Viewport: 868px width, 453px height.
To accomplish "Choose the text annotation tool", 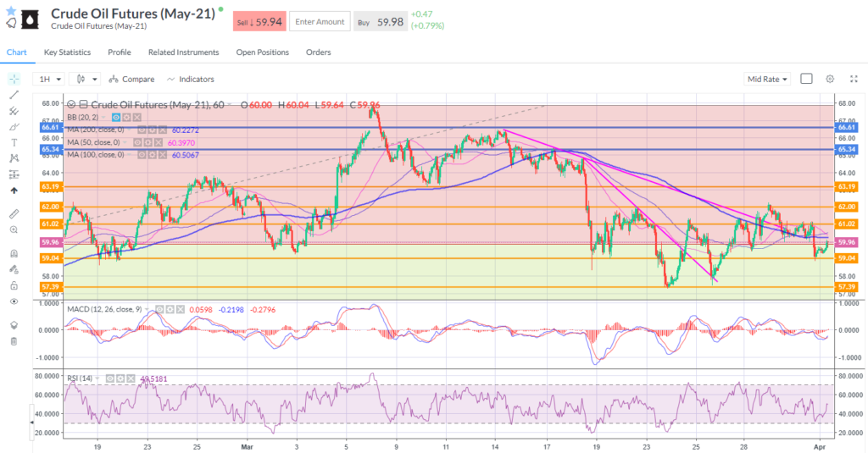I will pos(14,142).
